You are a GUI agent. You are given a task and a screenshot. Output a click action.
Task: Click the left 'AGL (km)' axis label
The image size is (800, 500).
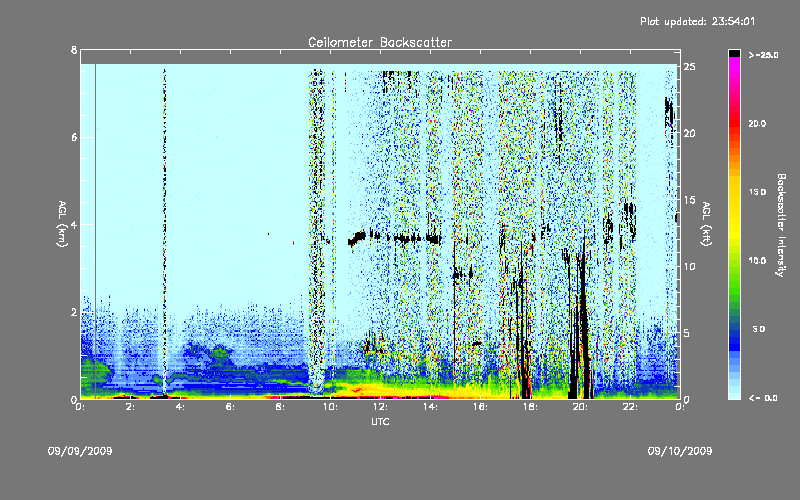click(62, 224)
